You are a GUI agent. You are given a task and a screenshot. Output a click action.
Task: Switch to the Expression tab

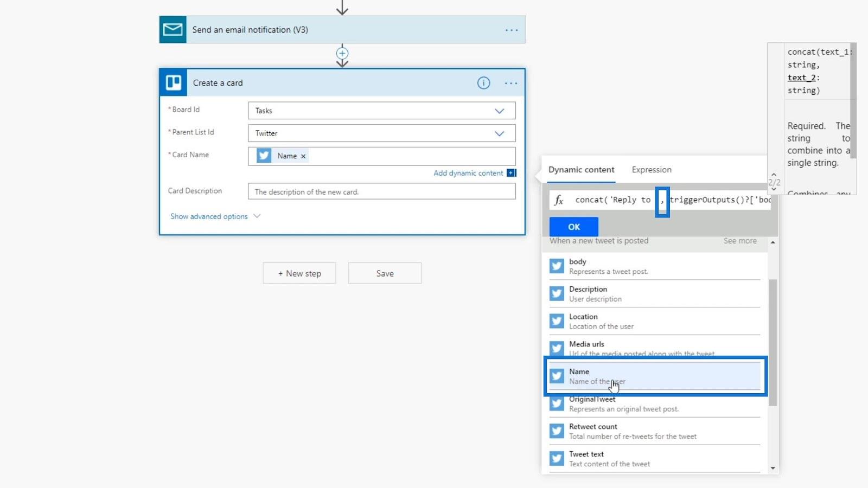(x=652, y=170)
